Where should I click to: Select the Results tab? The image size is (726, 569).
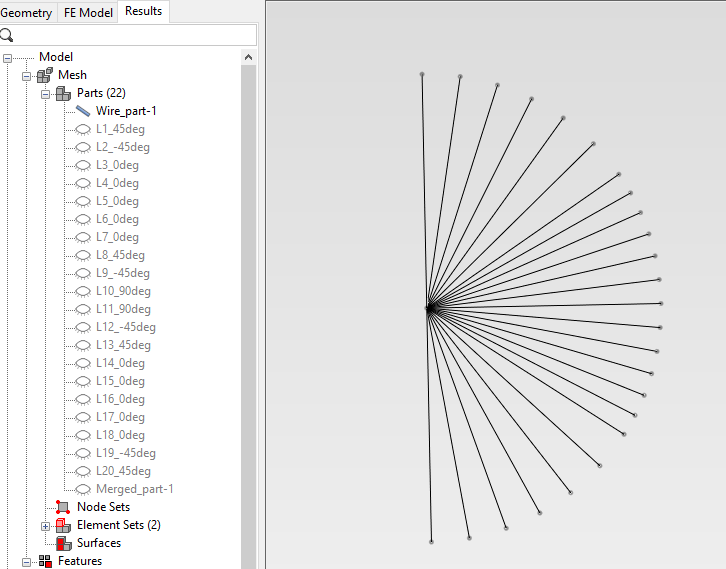(144, 11)
